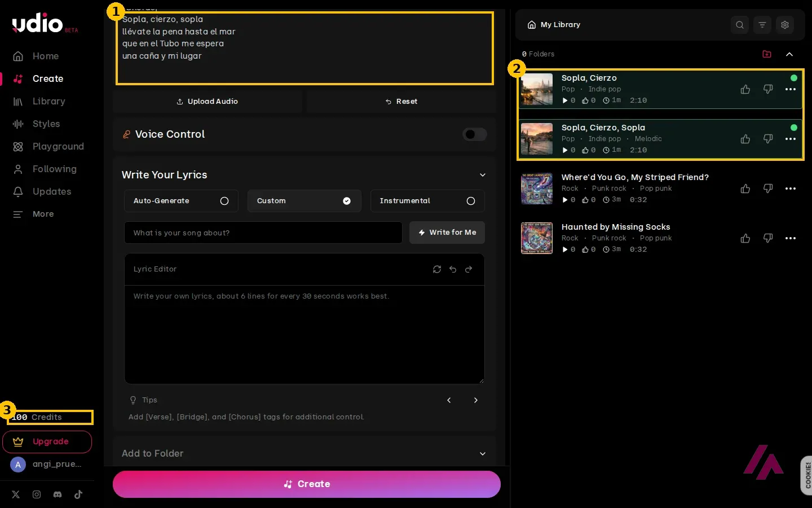Collapse the Folders section chevron

coord(789,54)
